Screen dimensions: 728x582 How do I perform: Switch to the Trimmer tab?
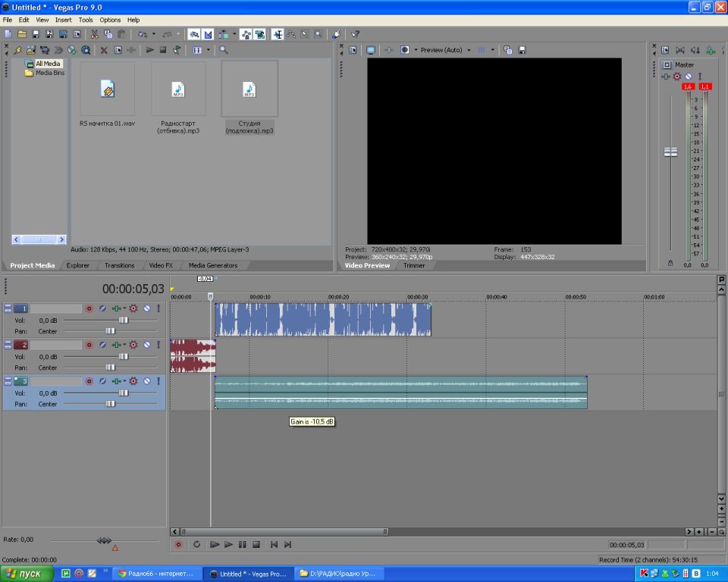click(414, 265)
